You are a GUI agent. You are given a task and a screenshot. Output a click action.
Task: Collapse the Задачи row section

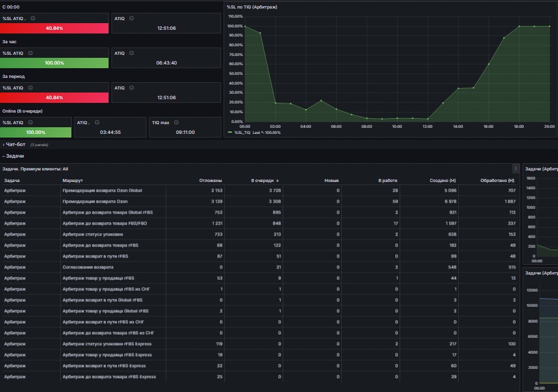[x=13, y=156]
